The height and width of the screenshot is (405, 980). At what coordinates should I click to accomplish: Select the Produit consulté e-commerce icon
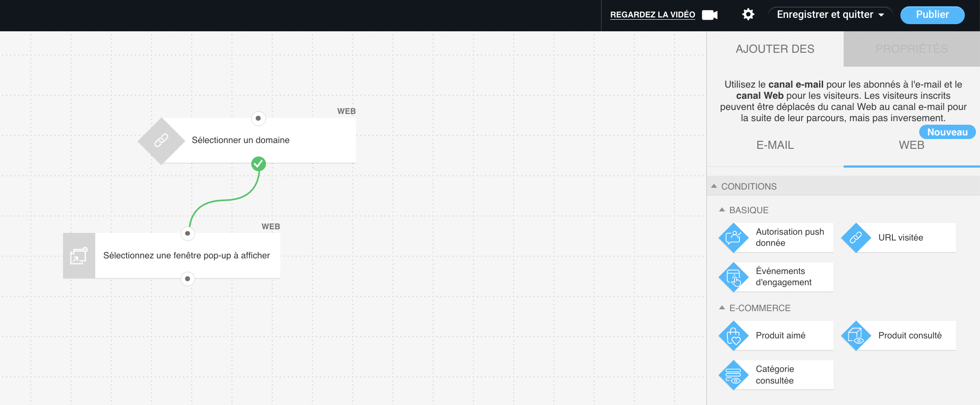[856, 335]
